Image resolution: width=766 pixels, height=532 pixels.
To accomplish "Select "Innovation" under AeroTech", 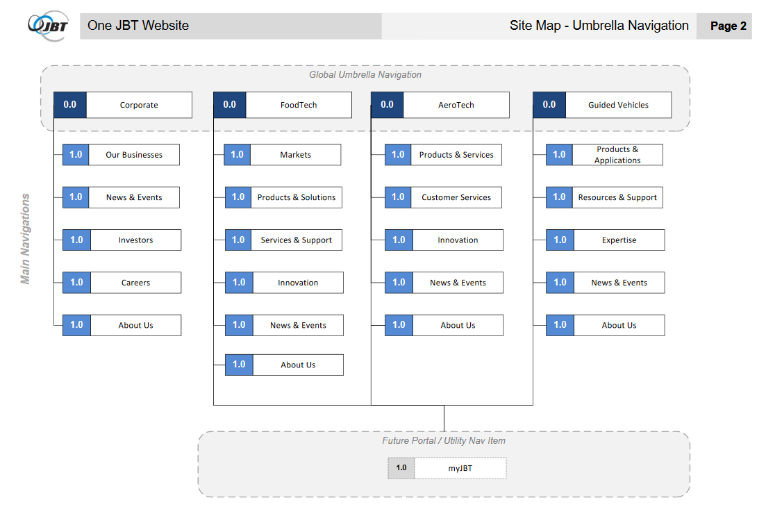I will (444, 240).
